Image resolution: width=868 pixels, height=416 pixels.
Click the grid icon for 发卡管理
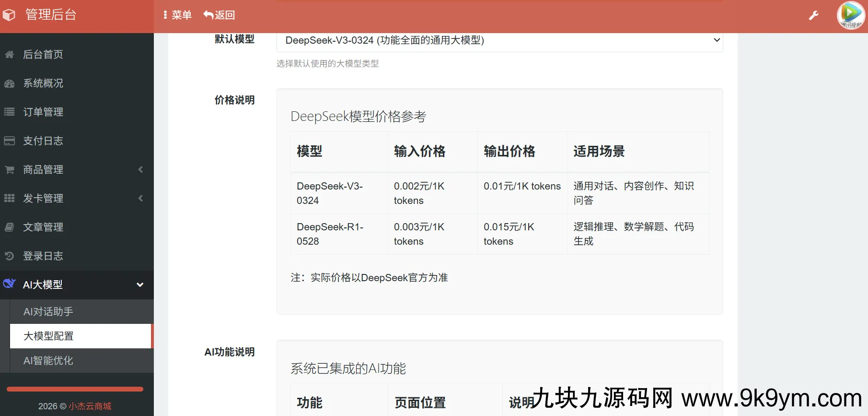(x=9, y=199)
